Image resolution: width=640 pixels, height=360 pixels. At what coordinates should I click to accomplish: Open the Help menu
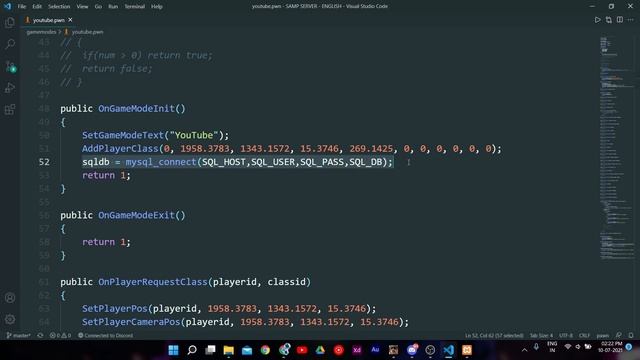(x=157, y=6)
